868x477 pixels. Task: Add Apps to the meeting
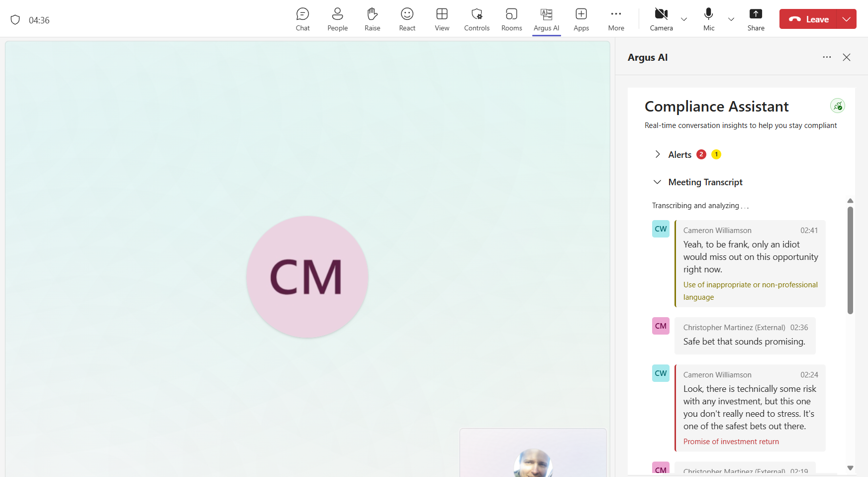click(581, 19)
